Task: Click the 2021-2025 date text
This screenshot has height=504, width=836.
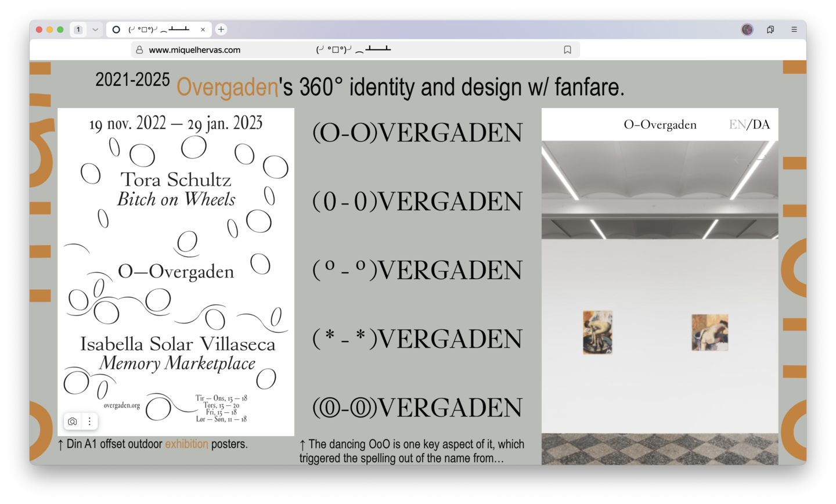Action: pos(132,80)
